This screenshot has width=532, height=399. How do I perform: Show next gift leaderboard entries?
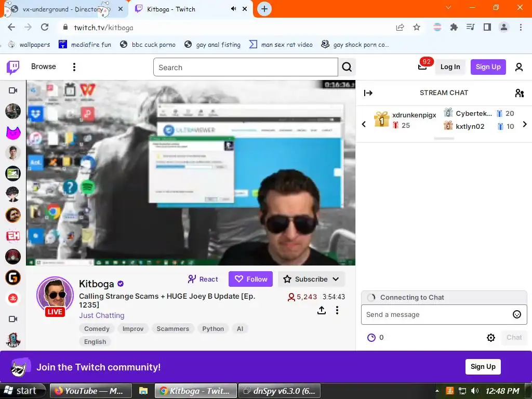click(x=525, y=124)
